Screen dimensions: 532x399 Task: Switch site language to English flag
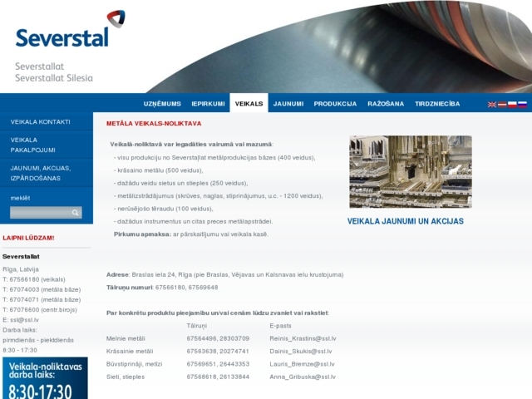[492, 104]
